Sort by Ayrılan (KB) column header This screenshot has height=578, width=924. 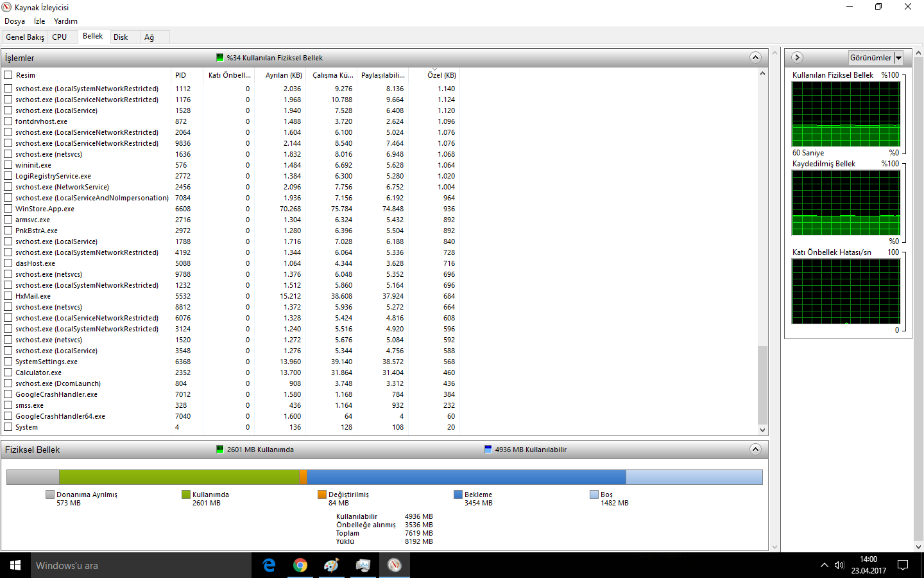[280, 75]
